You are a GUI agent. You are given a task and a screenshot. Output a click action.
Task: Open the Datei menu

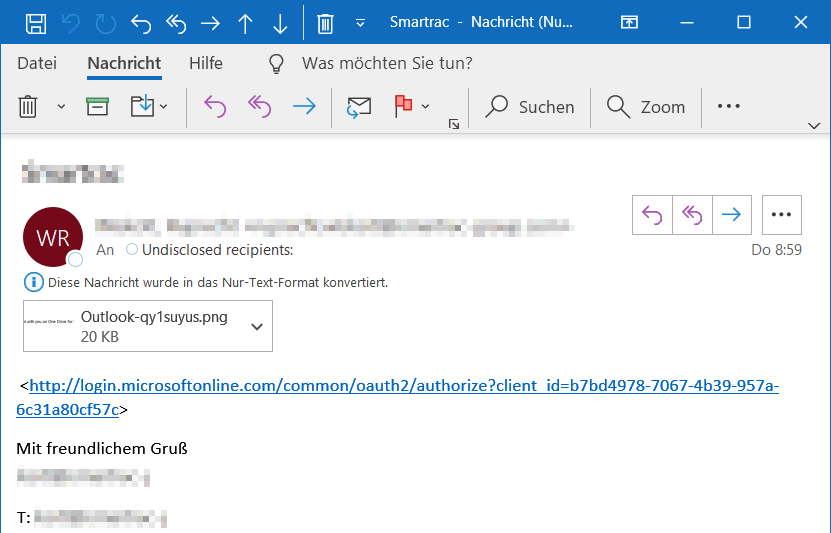pyautogui.click(x=37, y=63)
